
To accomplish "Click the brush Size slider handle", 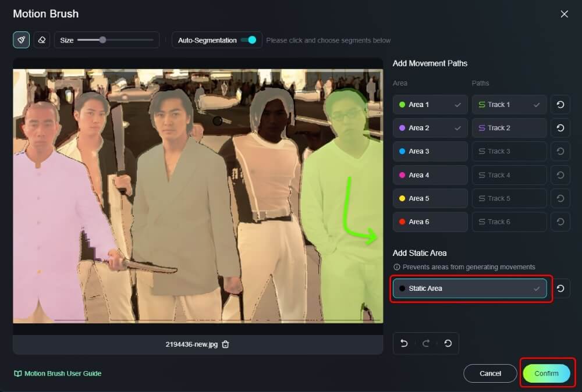I will click(x=102, y=40).
